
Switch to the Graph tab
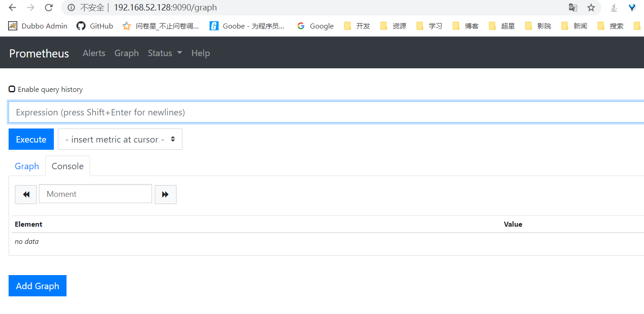[27, 166]
